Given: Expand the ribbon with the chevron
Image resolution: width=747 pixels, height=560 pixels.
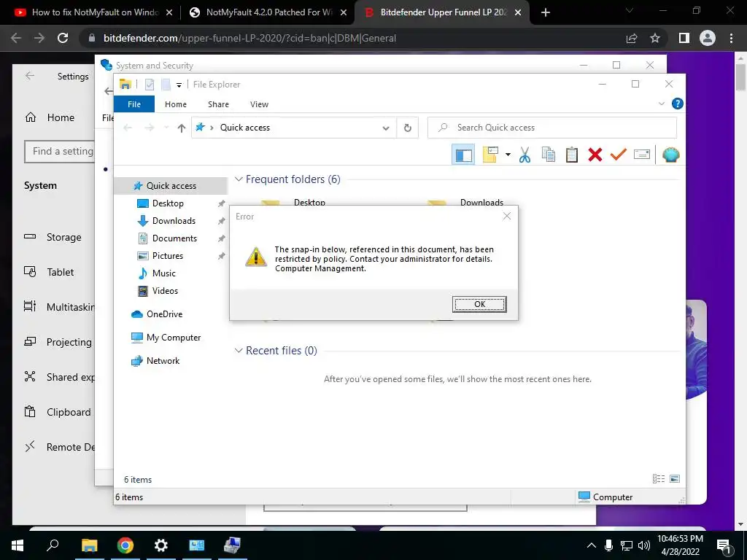Looking at the screenshot, I should (661, 104).
